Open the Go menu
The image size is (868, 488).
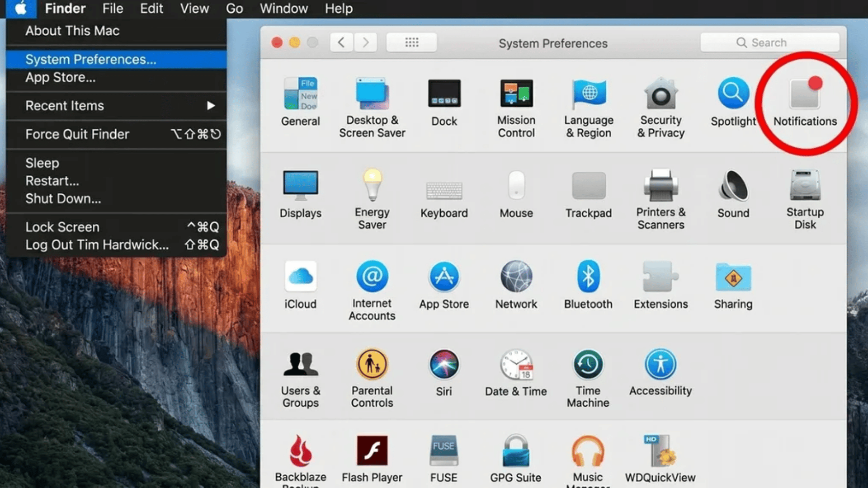[234, 9]
